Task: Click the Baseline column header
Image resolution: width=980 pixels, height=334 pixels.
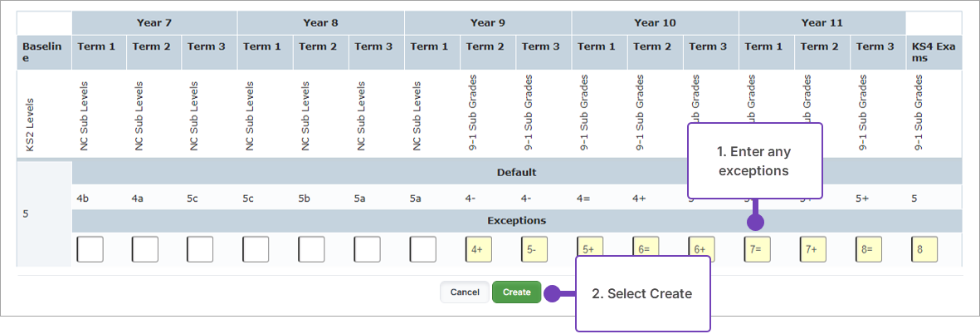Action: click(x=43, y=52)
